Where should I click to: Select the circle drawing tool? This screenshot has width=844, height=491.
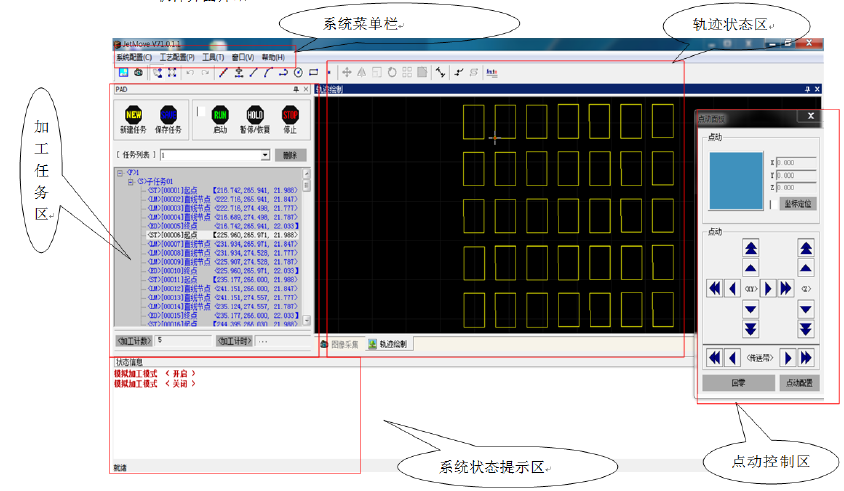pos(298,73)
